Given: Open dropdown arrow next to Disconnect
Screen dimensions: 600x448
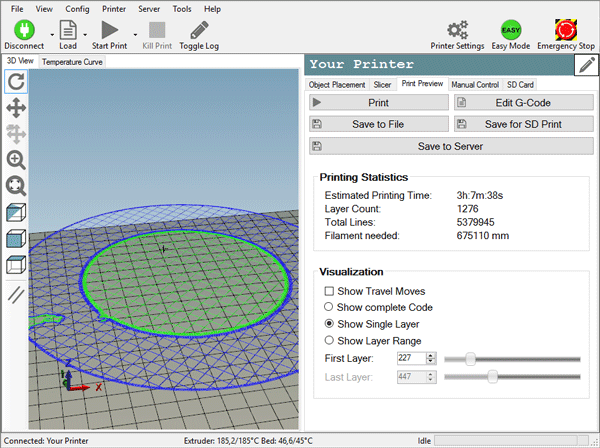Looking at the screenshot, I should (x=52, y=35).
